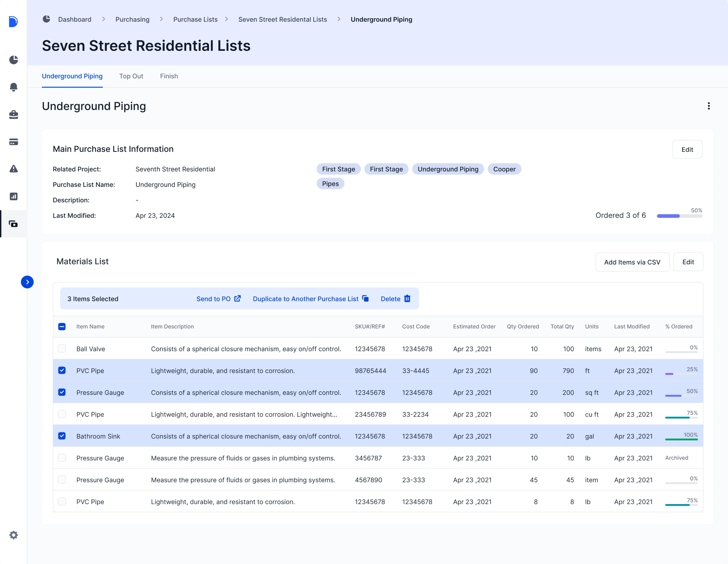The width and height of the screenshot is (728, 564).
Task: Click Send to PO link
Action: (x=218, y=299)
